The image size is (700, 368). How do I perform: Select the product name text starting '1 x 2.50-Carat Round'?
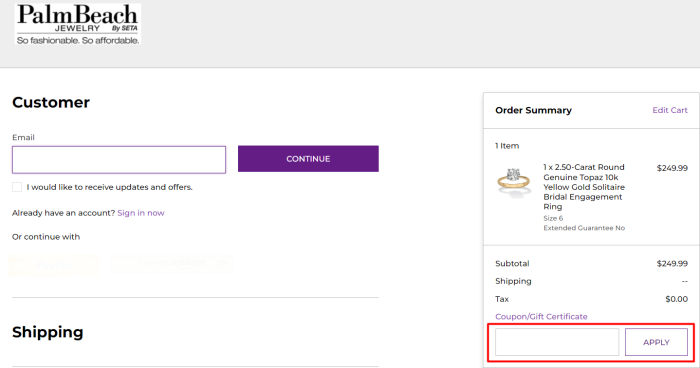point(584,187)
